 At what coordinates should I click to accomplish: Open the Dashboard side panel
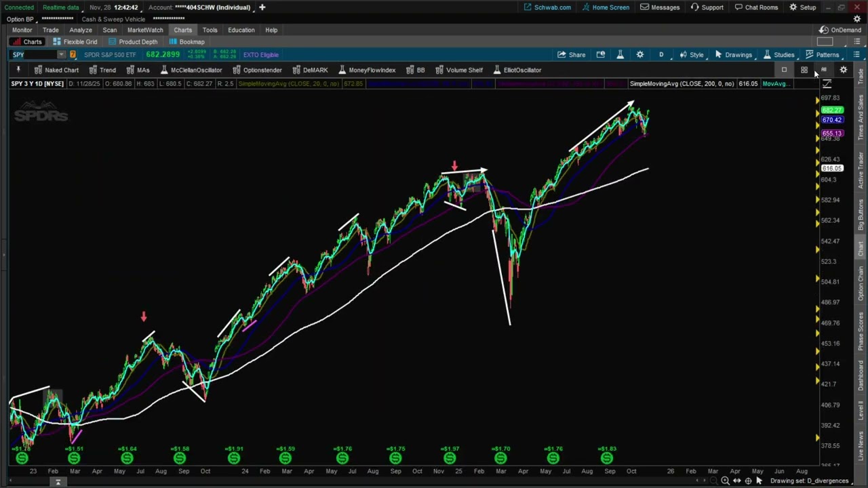tap(861, 375)
